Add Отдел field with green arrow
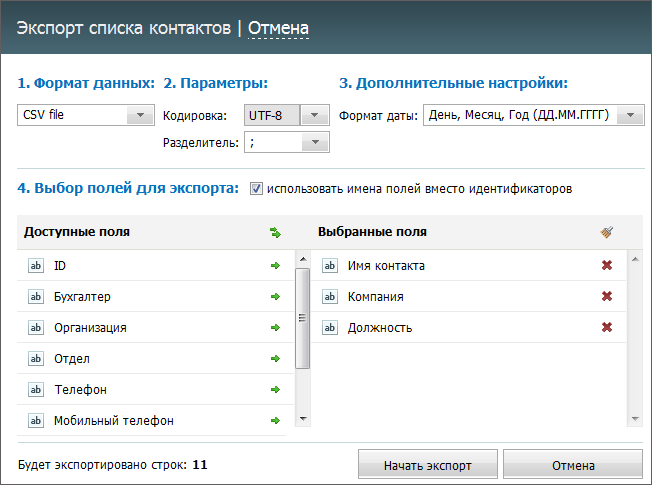The width and height of the screenshot is (652, 485). [x=275, y=359]
